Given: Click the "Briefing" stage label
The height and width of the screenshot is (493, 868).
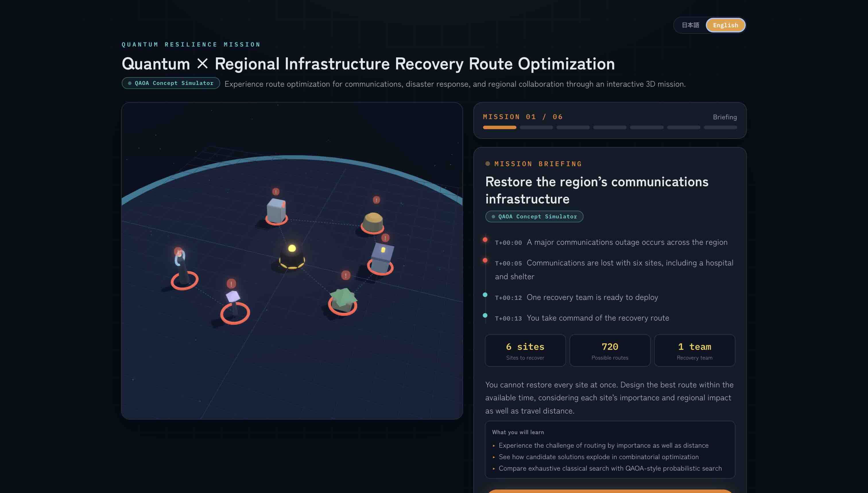Looking at the screenshot, I should tap(725, 117).
